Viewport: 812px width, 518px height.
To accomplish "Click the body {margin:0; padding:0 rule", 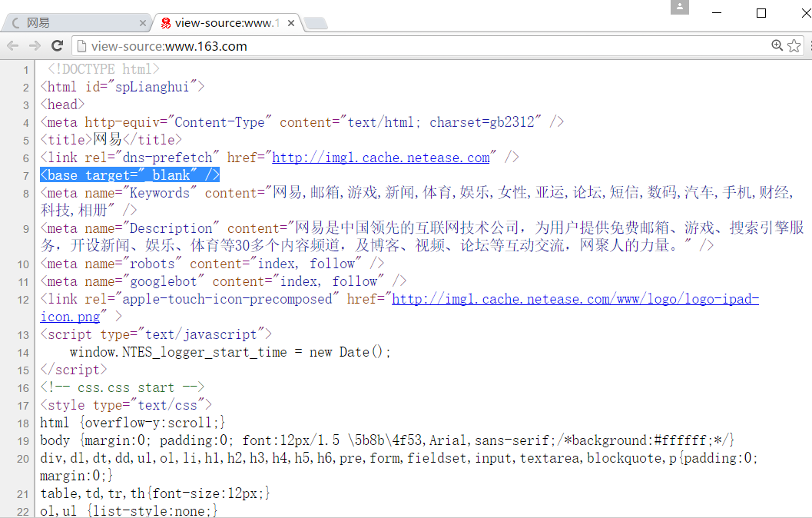I will (x=387, y=440).
